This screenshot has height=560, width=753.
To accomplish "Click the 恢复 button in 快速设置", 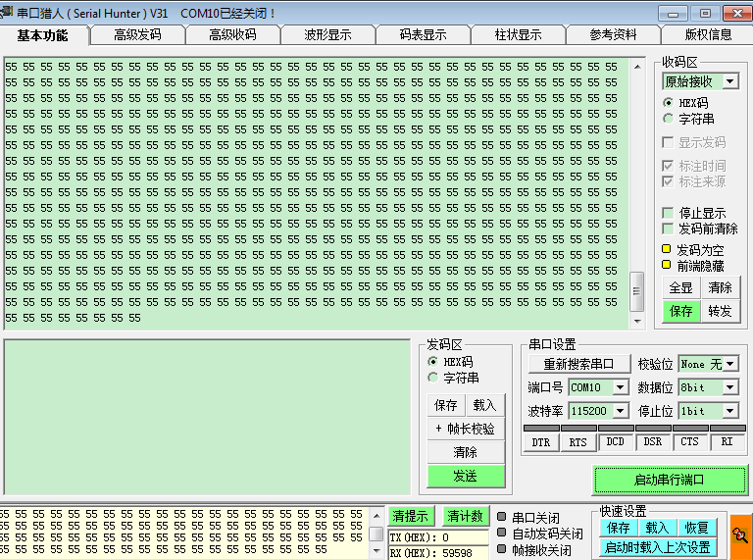I will 697,528.
